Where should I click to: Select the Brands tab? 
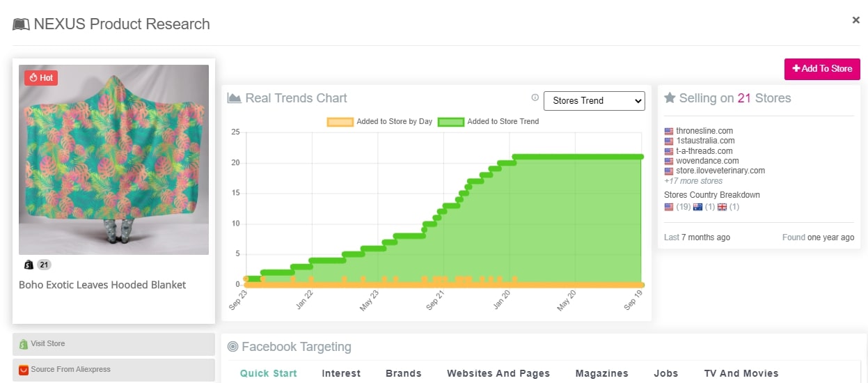(x=403, y=373)
